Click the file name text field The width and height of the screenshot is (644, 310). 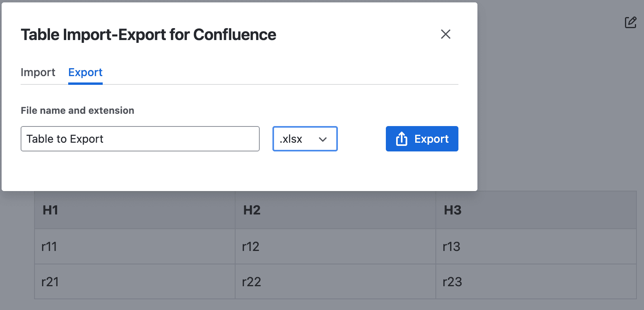pos(140,139)
